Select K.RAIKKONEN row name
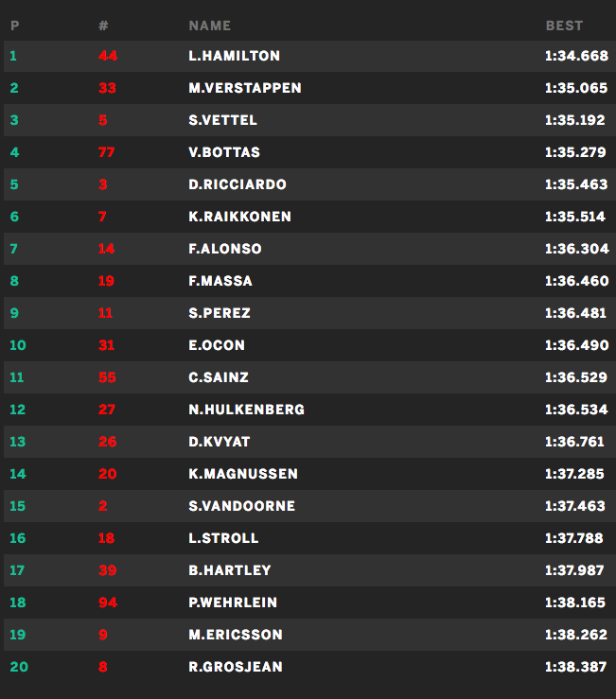 [239, 217]
